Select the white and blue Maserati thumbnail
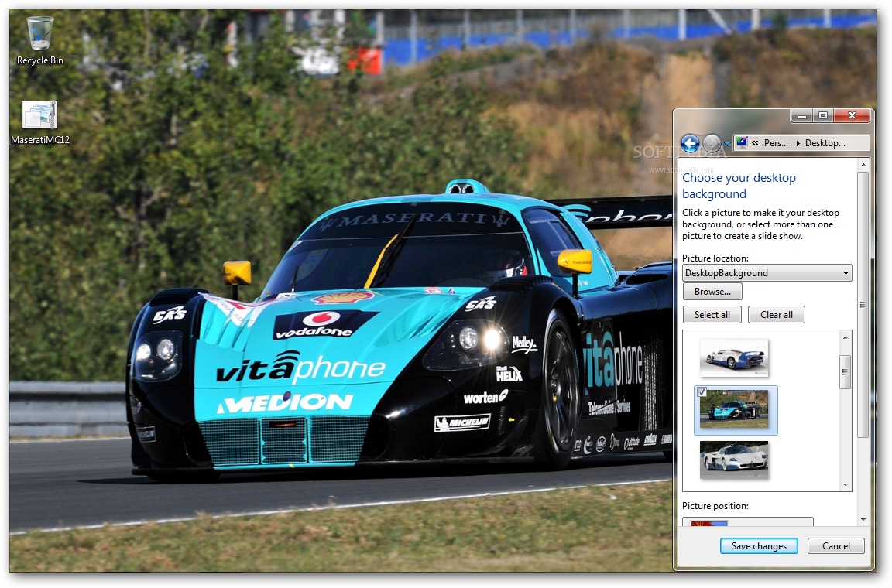 (x=734, y=358)
